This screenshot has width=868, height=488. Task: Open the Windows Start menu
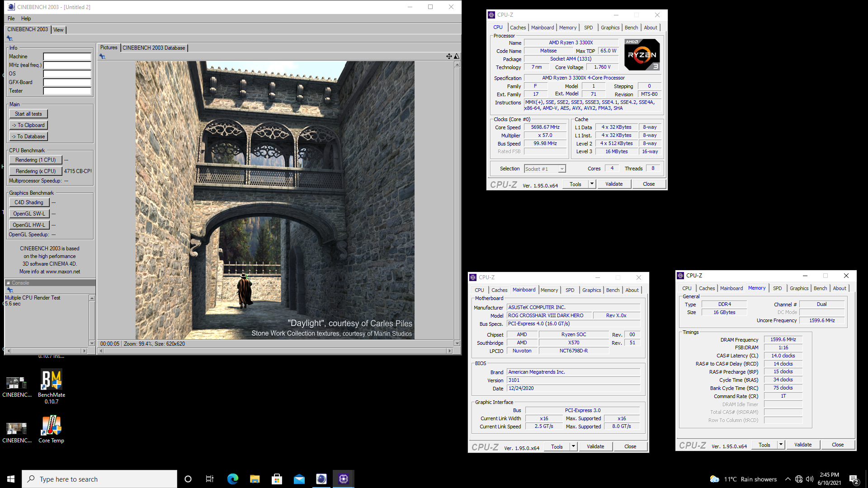pyautogui.click(x=11, y=479)
